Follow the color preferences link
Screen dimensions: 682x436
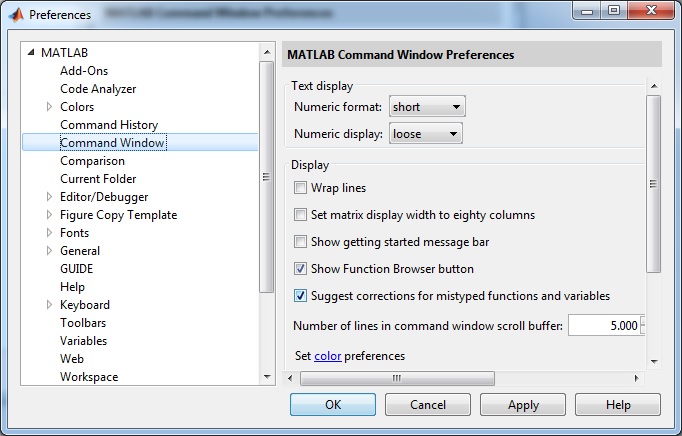(x=327, y=356)
